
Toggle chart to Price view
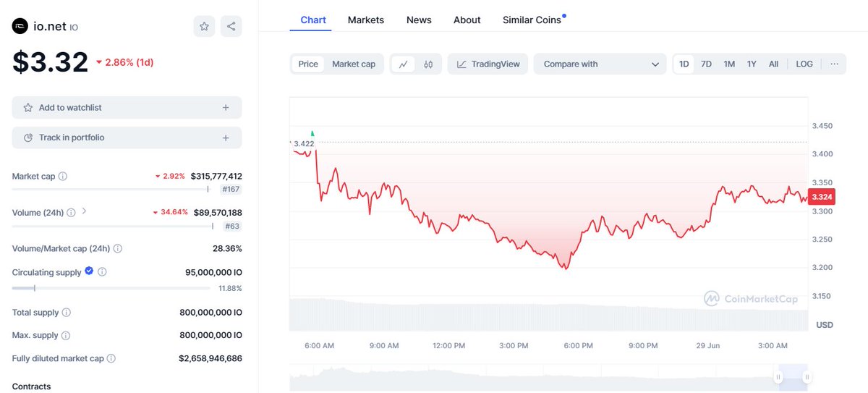308,64
